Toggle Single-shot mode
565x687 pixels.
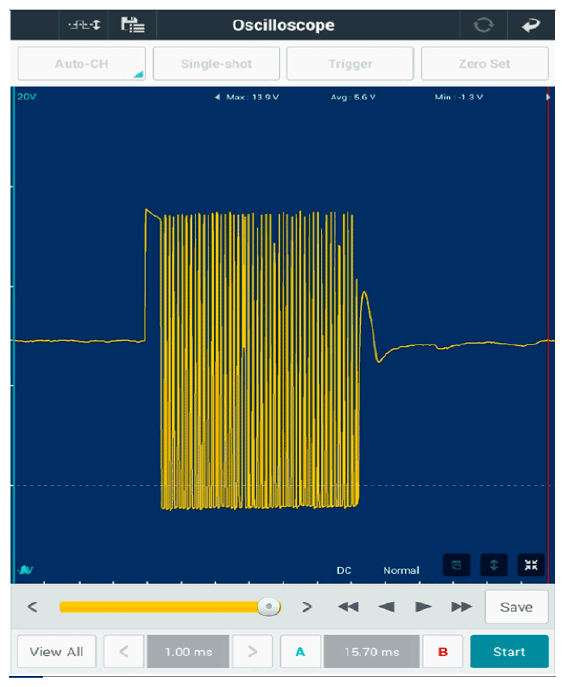click(216, 64)
